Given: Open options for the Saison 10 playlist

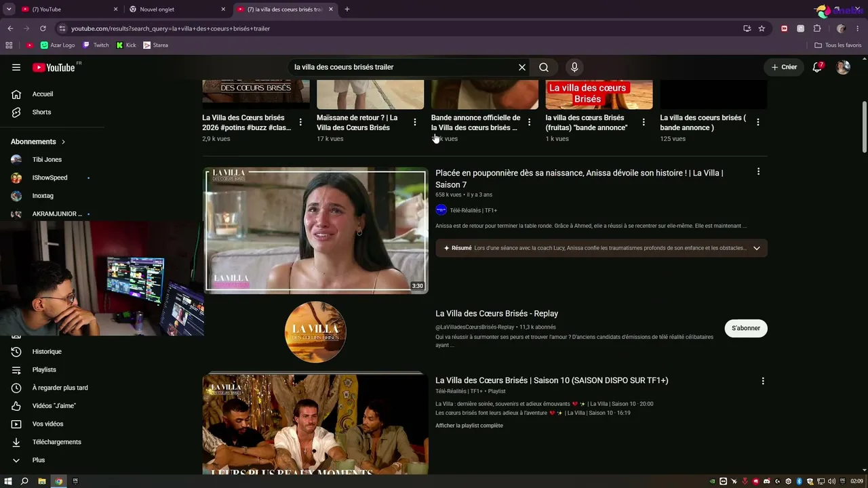Looking at the screenshot, I should [763, 381].
